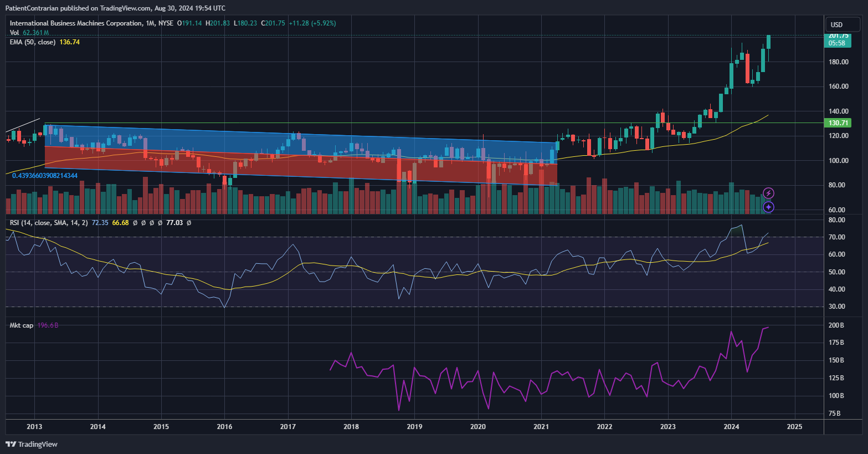
Task: Click the 75B label on Mkt cap axis
Action: (x=836, y=414)
